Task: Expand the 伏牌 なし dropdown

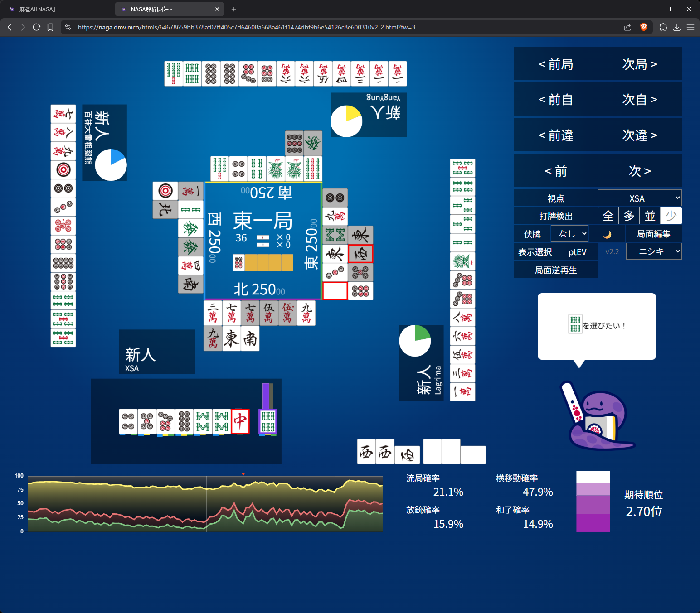Action: click(569, 234)
